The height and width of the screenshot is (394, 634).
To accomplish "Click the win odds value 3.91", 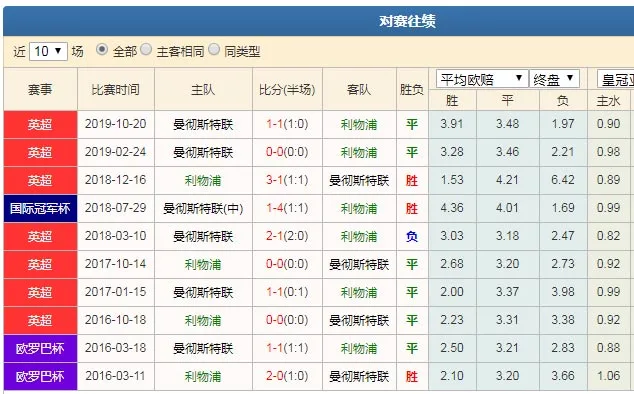I will point(452,124).
